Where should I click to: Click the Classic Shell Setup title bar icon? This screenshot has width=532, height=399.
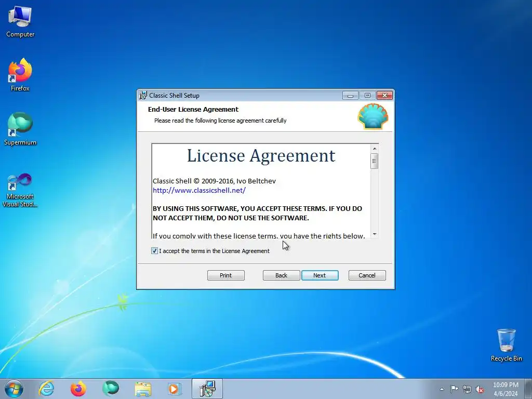click(x=143, y=96)
